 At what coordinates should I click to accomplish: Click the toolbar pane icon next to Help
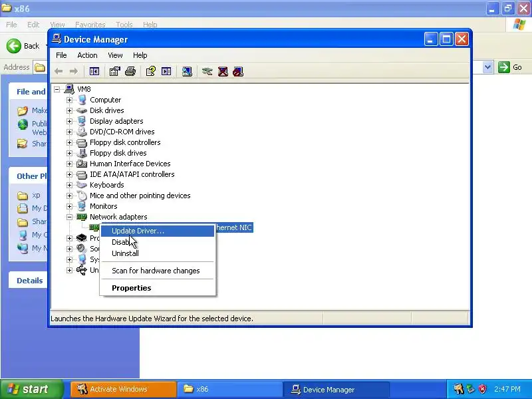tap(166, 71)
